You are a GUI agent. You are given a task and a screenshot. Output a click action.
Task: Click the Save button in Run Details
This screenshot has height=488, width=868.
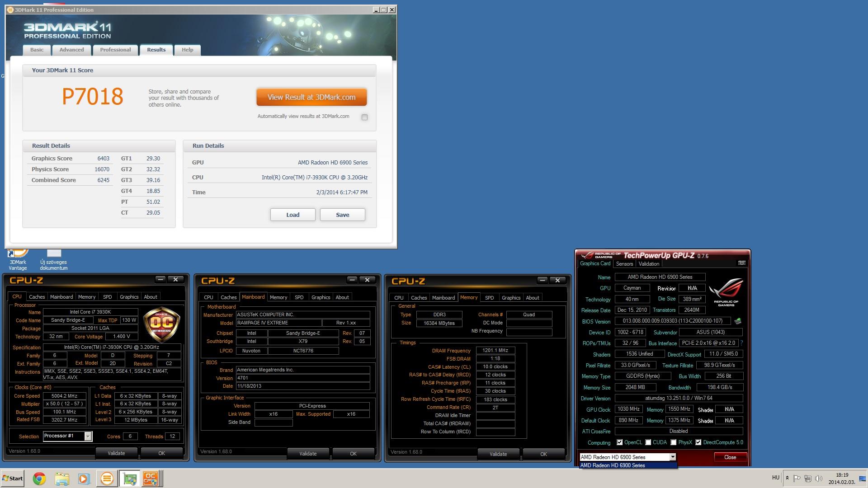click(x=342, y=215)
